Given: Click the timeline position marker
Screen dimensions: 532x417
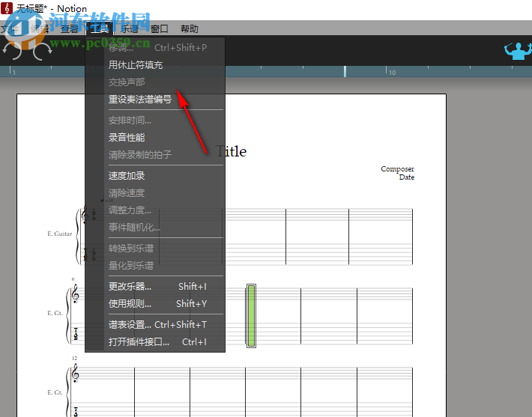Looking at the screenshot, I should pyautogui.click(x=345, y=71).
